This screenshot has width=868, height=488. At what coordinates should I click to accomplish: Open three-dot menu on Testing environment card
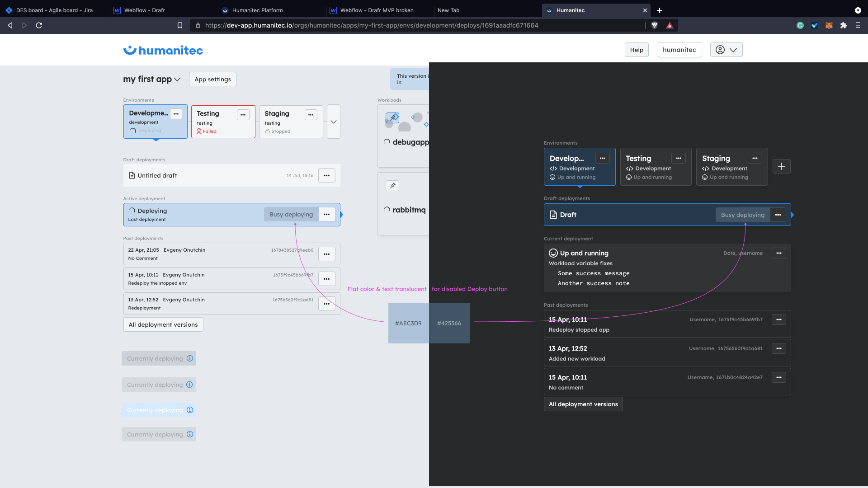(243, 115)
